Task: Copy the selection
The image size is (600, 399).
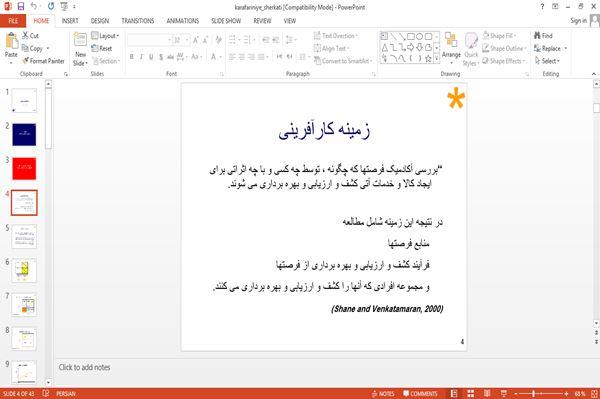Action: coord(33,48)
